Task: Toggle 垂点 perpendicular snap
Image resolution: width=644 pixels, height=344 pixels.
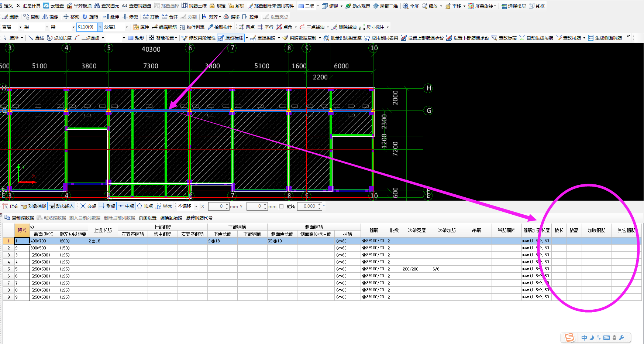Action: [107, 206]
